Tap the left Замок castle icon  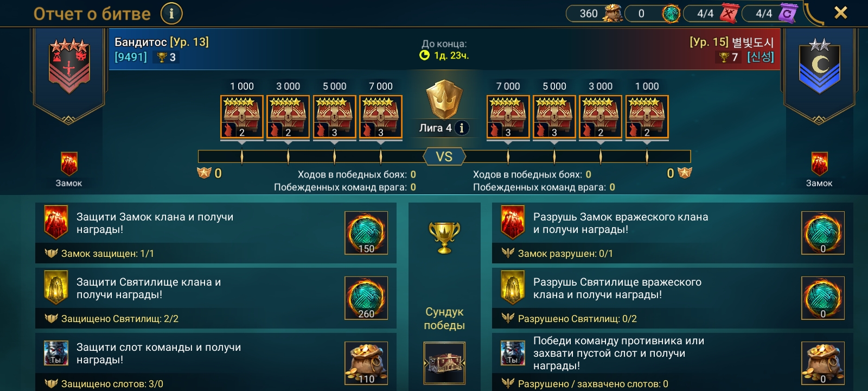(69, 164)
